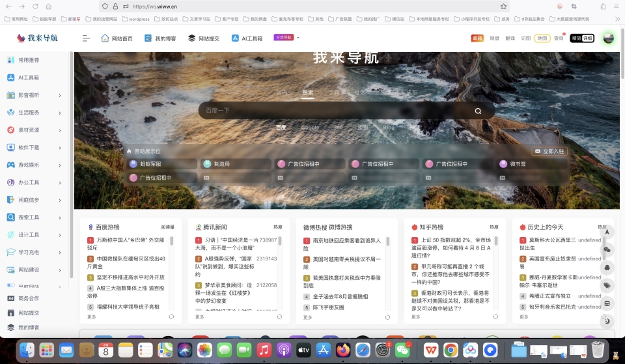Click the search magnifier icon in search bar

click(478, 111)
